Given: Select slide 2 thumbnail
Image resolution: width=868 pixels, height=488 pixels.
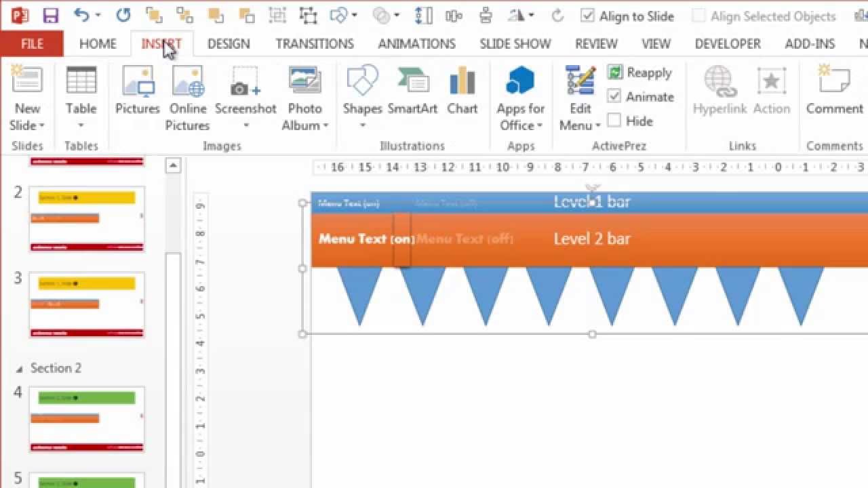Looking at the screenshot, I should click(x=87, y=220).
